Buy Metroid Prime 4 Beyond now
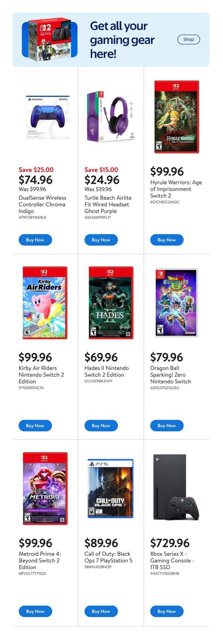The height and width of the screenshot is (644, 223). [x=35, y=611]
